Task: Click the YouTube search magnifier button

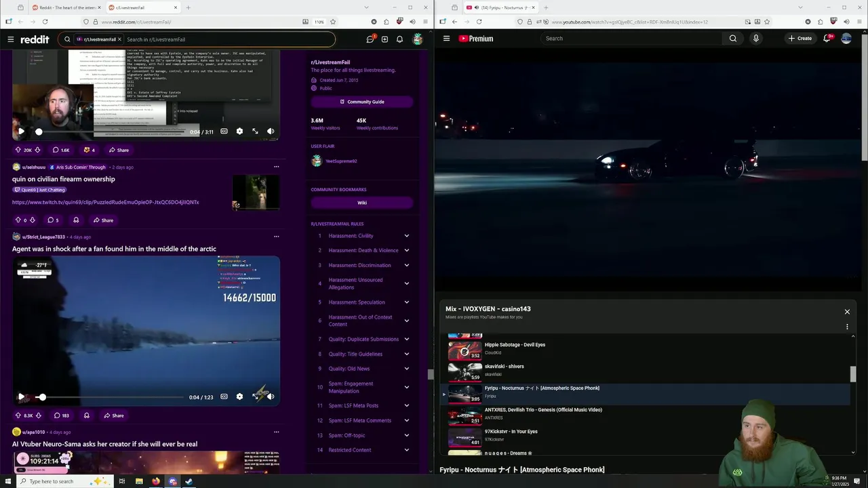Action: pyautogui.click(x=733, y=39)
